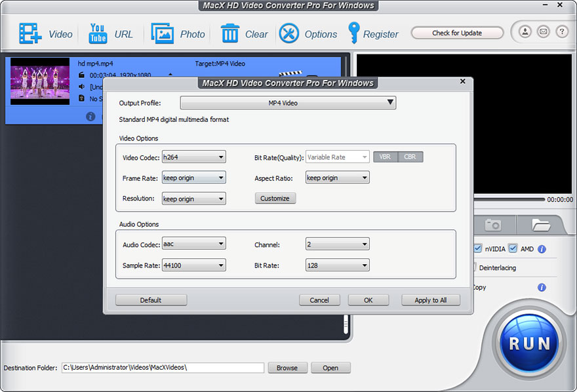
Task: Click the Clear trash can icon
Action: [x=230, y=33]
